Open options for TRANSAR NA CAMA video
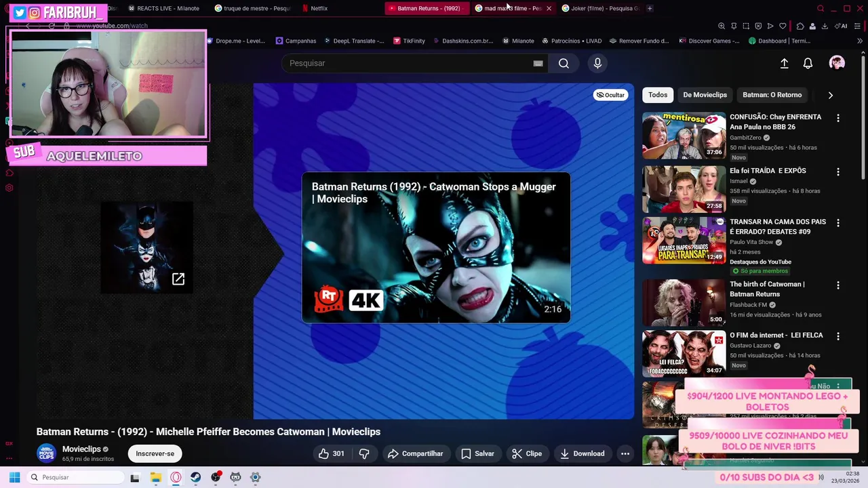The width and height of the screenshot is (868, 488). (x=837, y=223)
